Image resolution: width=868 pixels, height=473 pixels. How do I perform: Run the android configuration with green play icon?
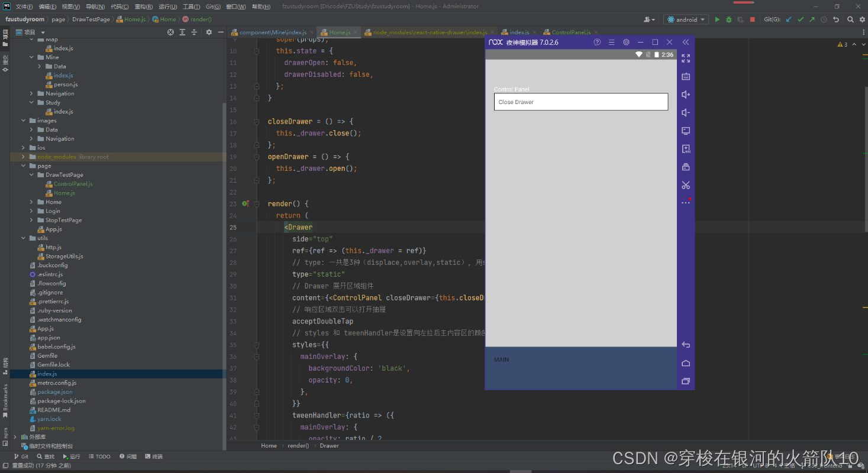717,20
